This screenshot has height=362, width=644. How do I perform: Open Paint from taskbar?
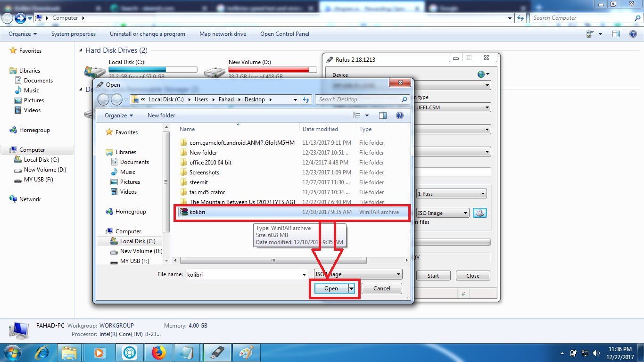pos(247,352)
